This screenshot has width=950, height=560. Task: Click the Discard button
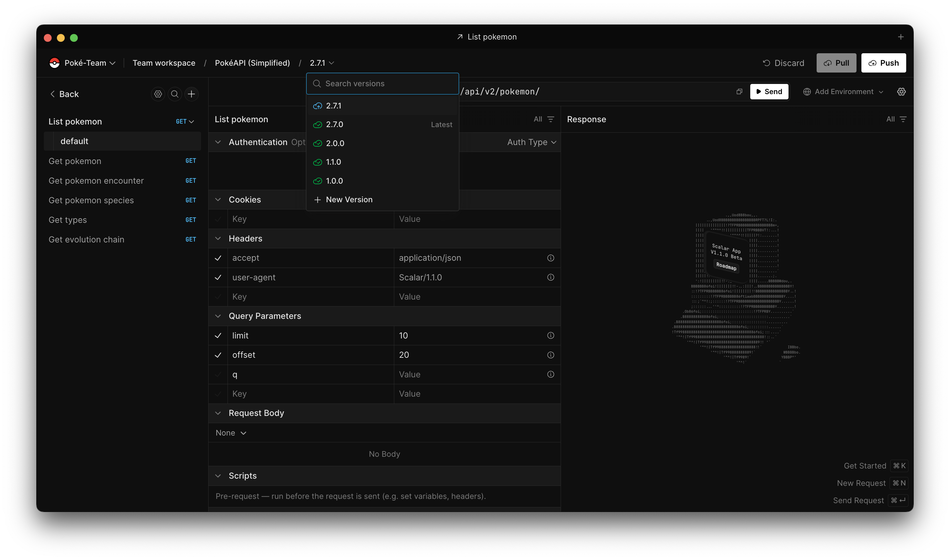783,63
